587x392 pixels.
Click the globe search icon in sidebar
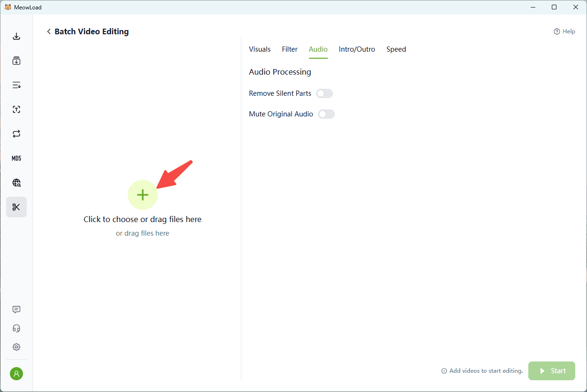16,183
